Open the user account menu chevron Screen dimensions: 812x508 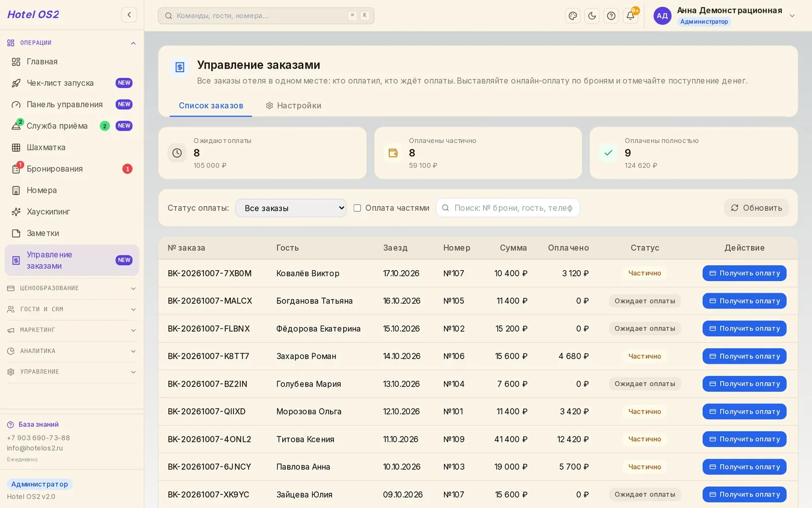click(792, 16)
